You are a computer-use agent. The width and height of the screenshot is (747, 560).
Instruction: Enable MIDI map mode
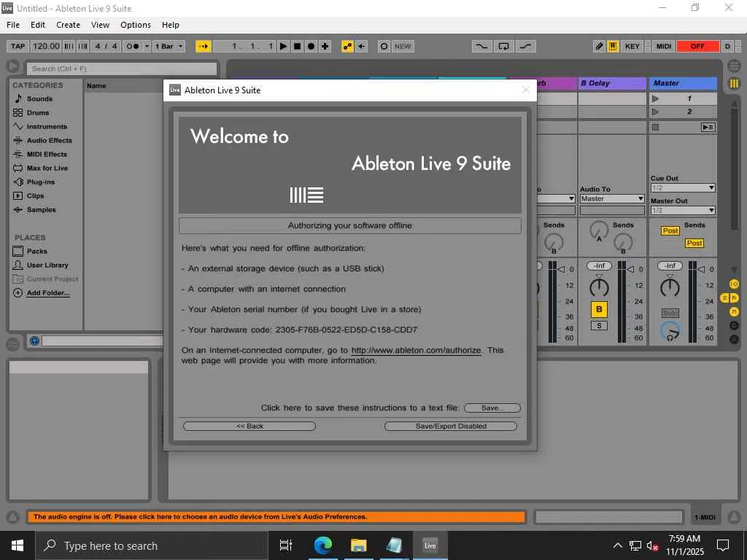[x=664, y=46]
